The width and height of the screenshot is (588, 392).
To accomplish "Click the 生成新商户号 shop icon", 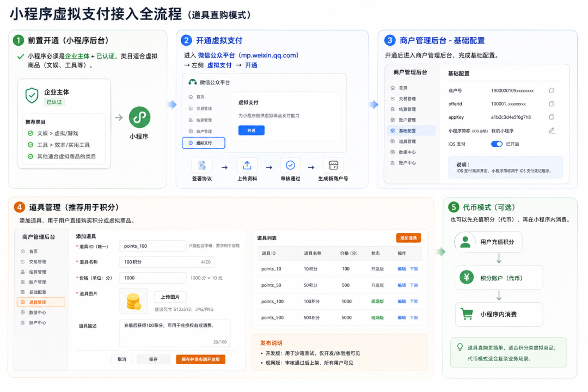I will point(333,165).
